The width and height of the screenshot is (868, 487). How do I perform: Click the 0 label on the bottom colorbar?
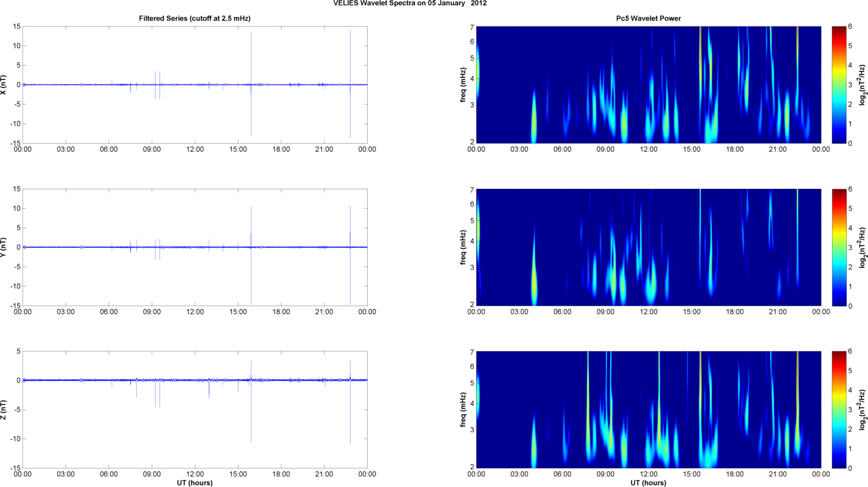pos(850,468)
